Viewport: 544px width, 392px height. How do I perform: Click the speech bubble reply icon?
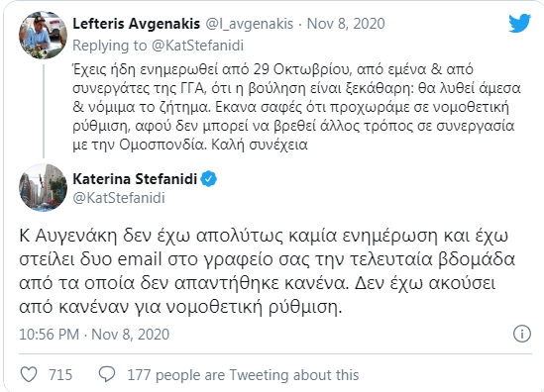click(107, 374)
